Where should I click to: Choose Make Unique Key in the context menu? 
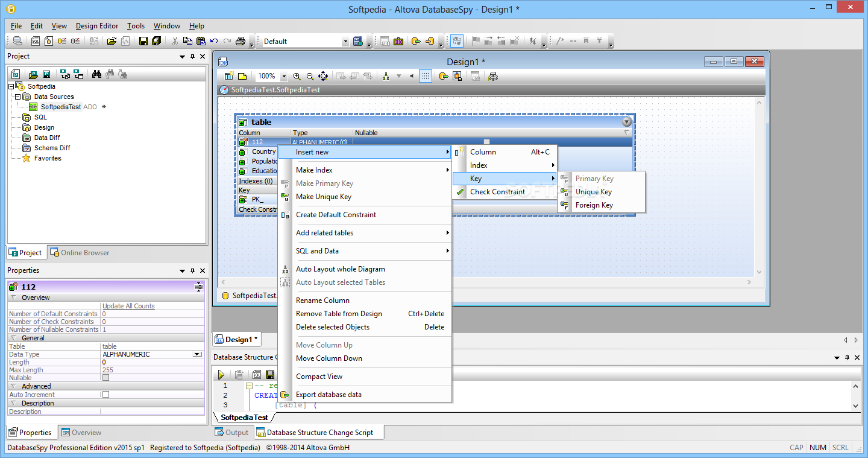click(x=365, y=197)
